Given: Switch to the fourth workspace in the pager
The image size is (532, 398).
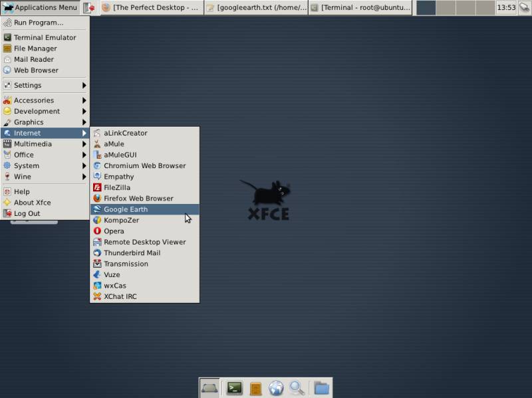Looking at the screenshot, I should click(485, 7).
